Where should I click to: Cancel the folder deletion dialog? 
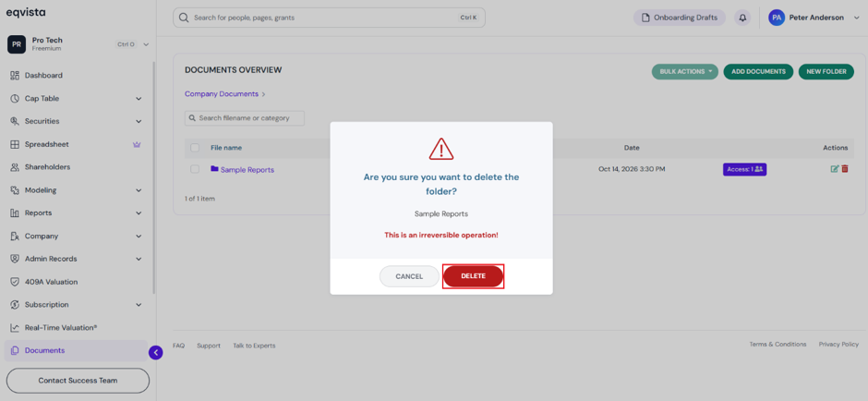coord(409,276)
